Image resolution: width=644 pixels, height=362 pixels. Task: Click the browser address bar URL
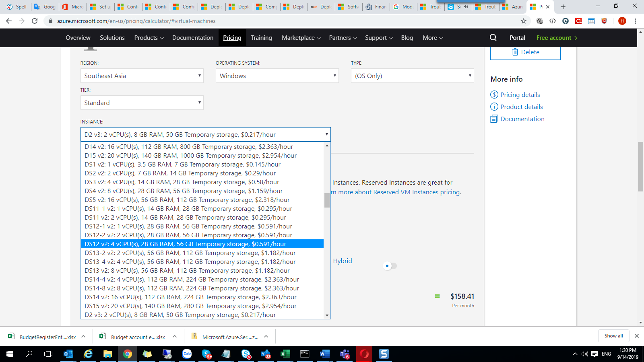136,21
